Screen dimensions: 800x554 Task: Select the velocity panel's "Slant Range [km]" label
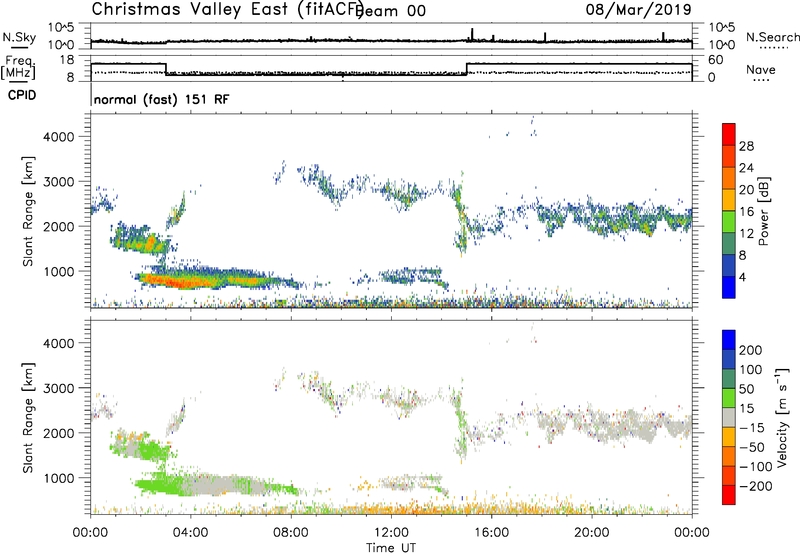29,418
